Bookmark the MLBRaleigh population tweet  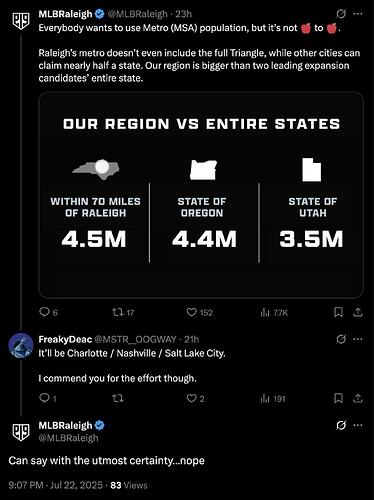[x=338, y=312]
